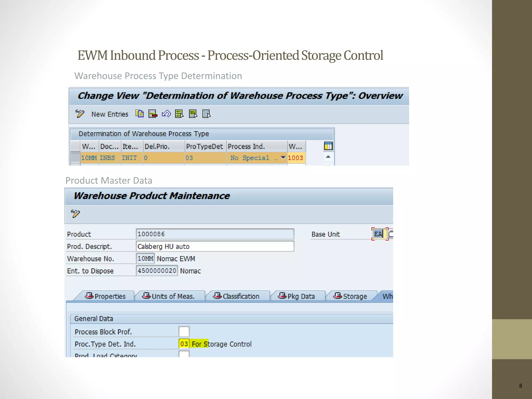Click the Delete row icon in the toolbar
The height and width of the screenshot is (399, 532).
click(x=153, y=114)
